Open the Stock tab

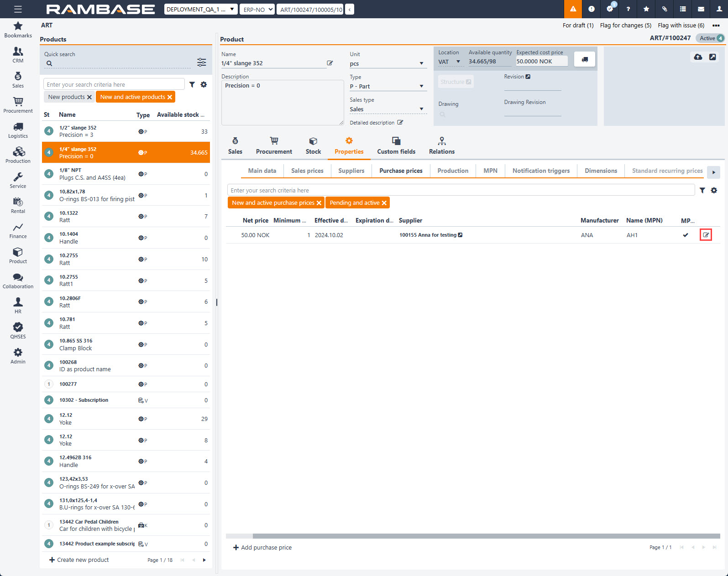(313, 145)
